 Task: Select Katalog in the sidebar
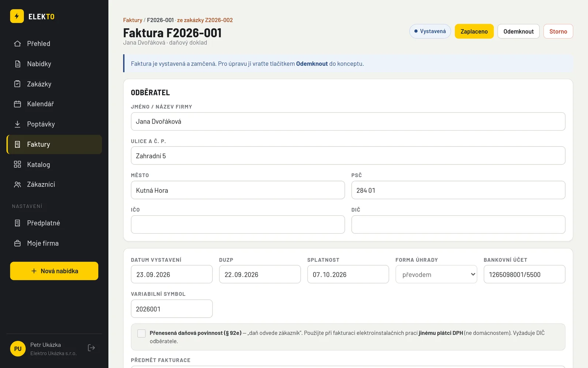(54, 164)
